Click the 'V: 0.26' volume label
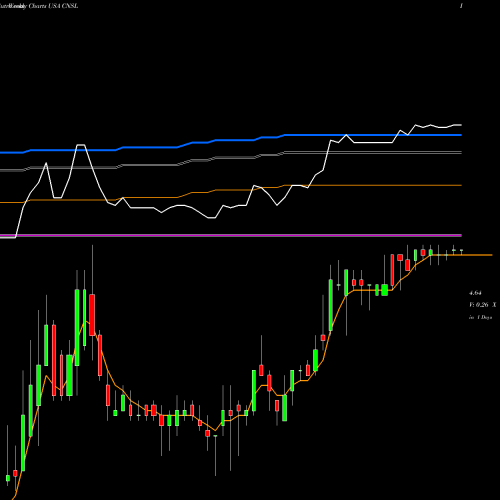The width and height of the screenshot is (500, 500). [x=478, y=305]
